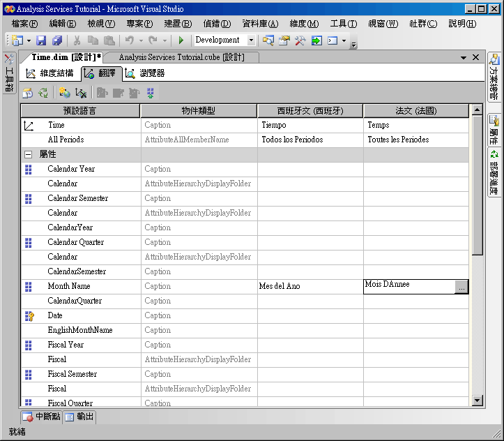504x441 pixels.
Task: Switch to the 瀏覽器 tab
Action: coord(145,74)
